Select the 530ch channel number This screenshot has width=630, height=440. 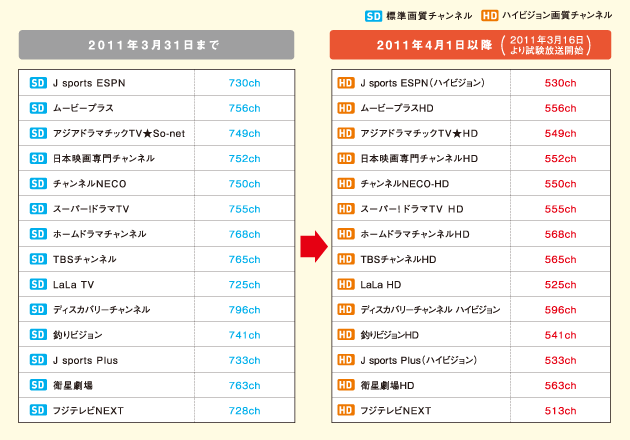pos(560,83)
